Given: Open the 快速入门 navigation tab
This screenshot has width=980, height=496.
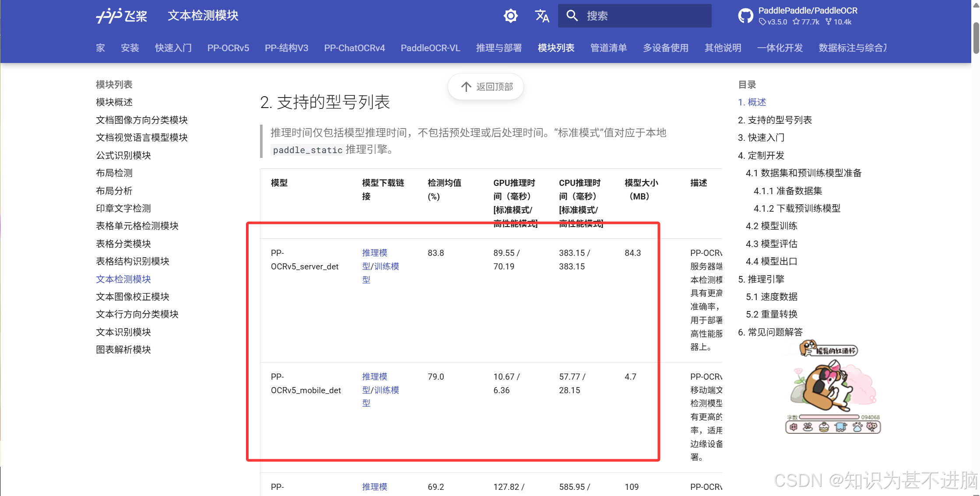Looking at the screenshot, I should (x=173, y=48).
